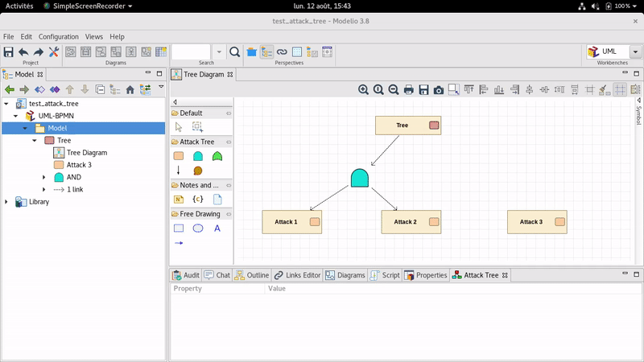Select the note tool in Notes palette
The width and height of the screenshot is (644, 362).
click(x=179, y=200)
